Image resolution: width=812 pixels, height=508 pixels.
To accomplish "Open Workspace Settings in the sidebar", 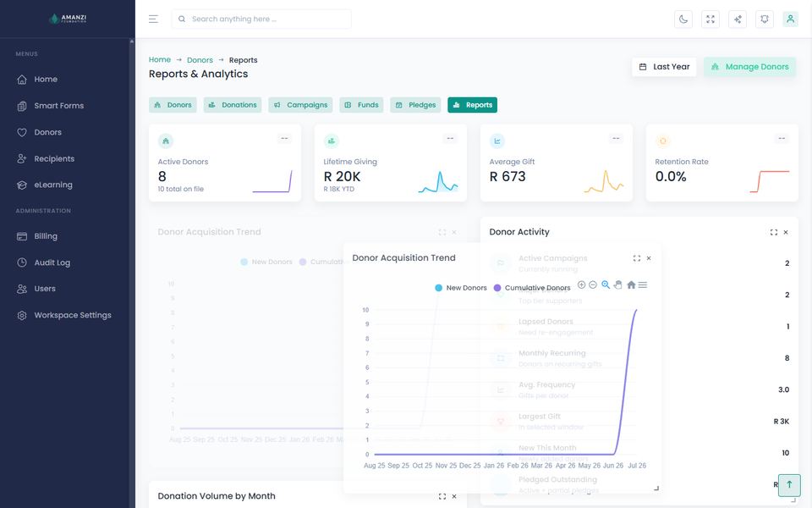I will coord(65,315).
